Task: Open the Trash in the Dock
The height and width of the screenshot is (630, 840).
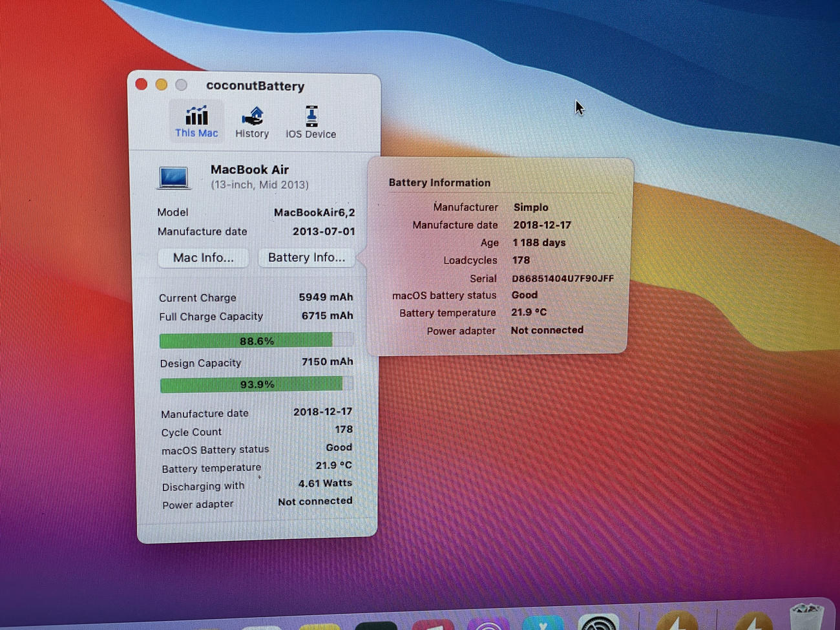Action: click(807, 616)
